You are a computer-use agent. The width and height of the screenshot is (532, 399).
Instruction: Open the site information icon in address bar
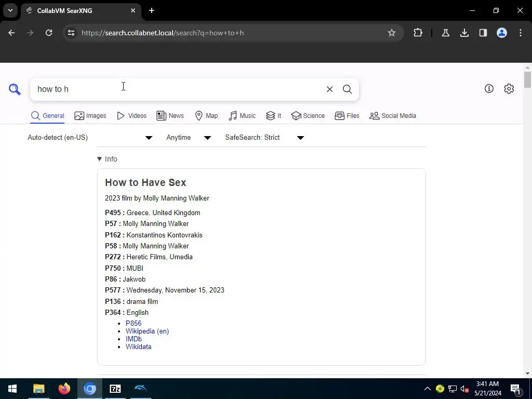(71, 33)
